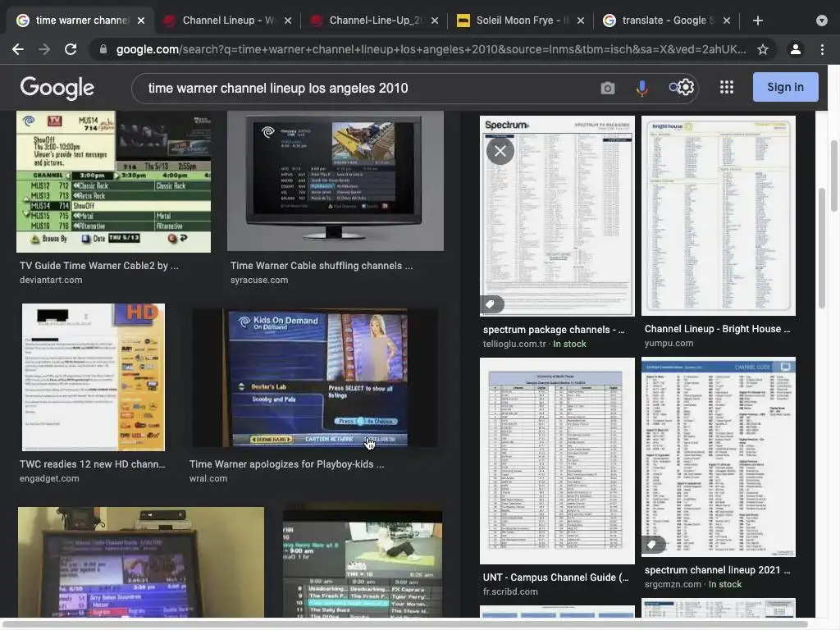
Task: Click 'Channel Lineup - Bright House ...' title
Action: pyautogui.click(x=717, y=329)
